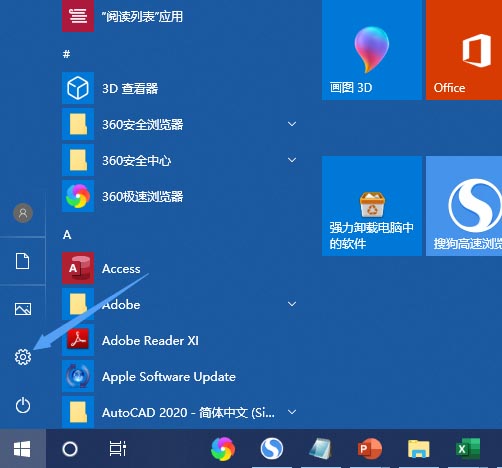This screenshot has height=468, width=502.
Task: Click the AutoCAD 2020 folder icon
Action: (78, 412)
